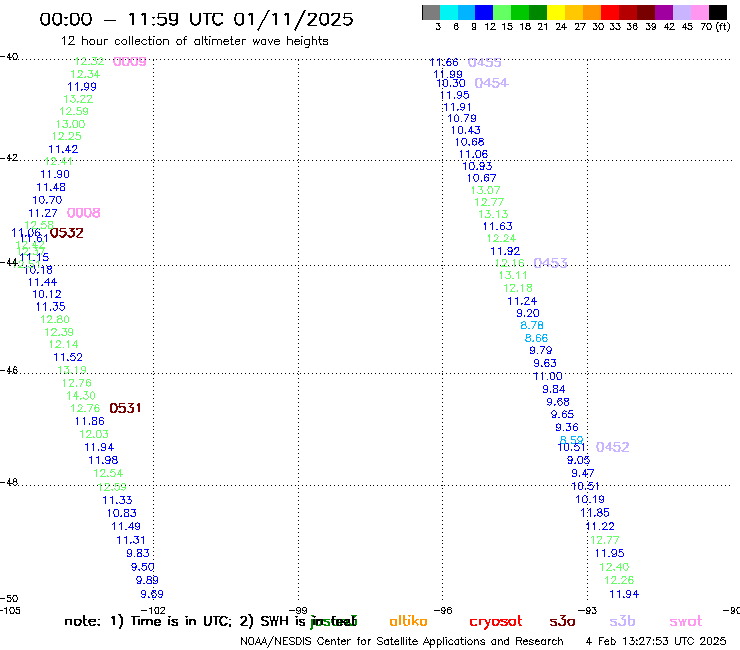Select the orange swatch in the color scale

[592, 12]
